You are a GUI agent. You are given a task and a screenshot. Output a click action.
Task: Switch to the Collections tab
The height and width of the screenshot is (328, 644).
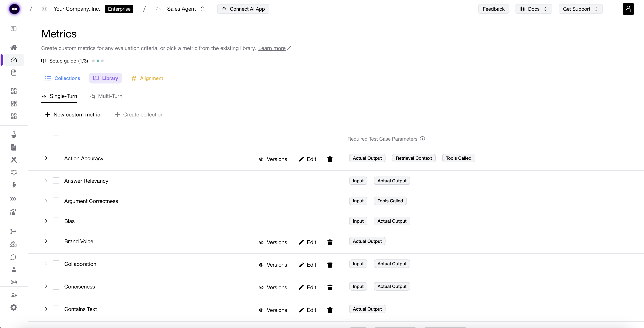pos(63,78)
